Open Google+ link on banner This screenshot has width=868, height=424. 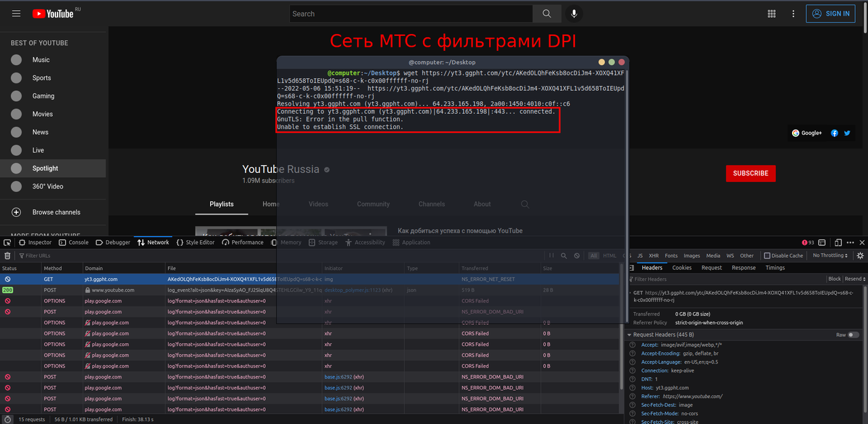pos(807,133)
